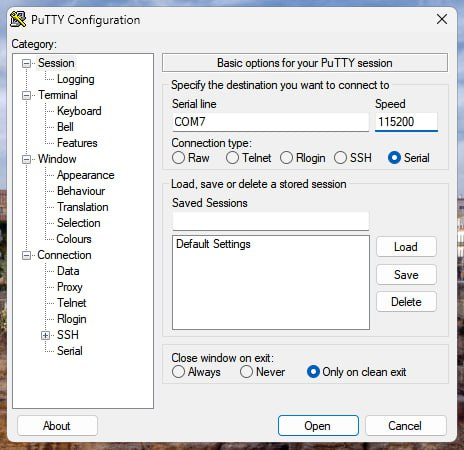Click the PuTTY icon in title bar
464x450 pixels.
[x=18, y=19]
